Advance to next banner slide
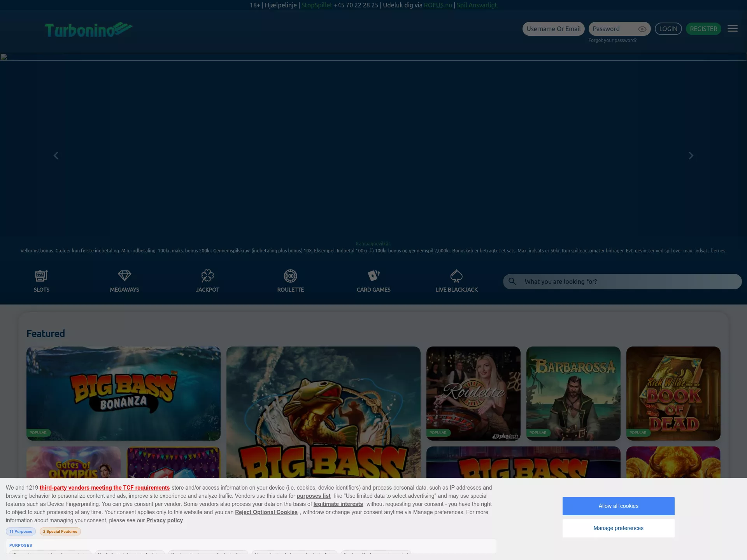 (691, 156)
